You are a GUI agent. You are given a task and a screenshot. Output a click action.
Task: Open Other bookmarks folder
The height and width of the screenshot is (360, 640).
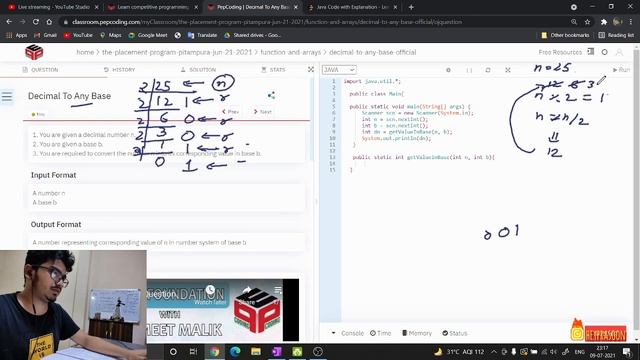[565, 35]
